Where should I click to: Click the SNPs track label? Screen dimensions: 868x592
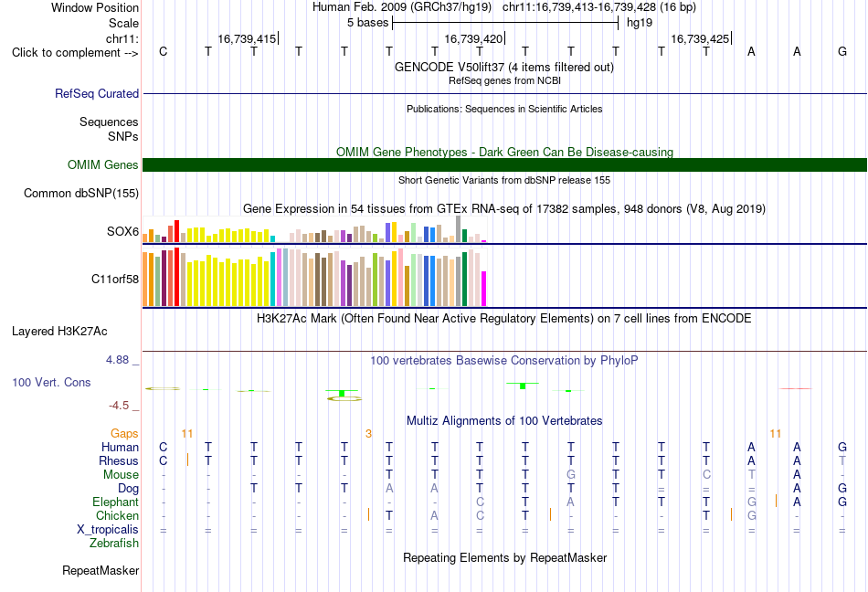click(123, 136)
